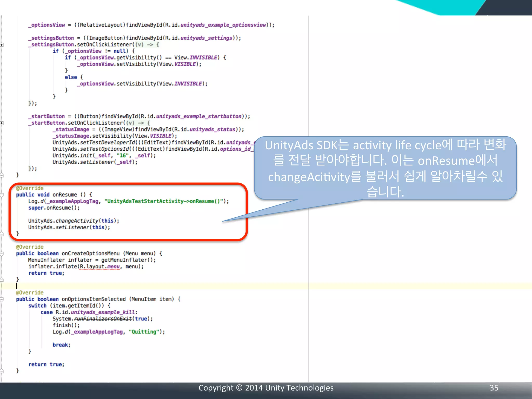This screenshot has height=399, width=532.
Task: Collapse the onCreateOptionsMenu method in the gutter
Action: [x=2, y=254]
